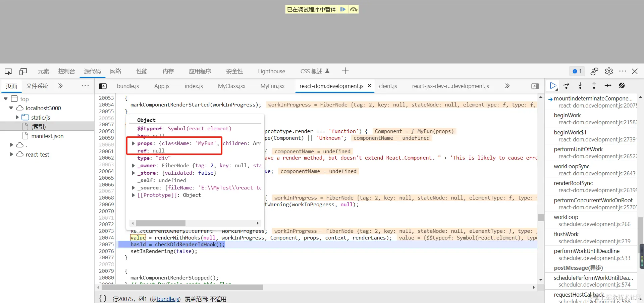The height and width of the screenshot is (303, 644).
Task: Resume script execution in debugger toolbar
Action: 553,86
